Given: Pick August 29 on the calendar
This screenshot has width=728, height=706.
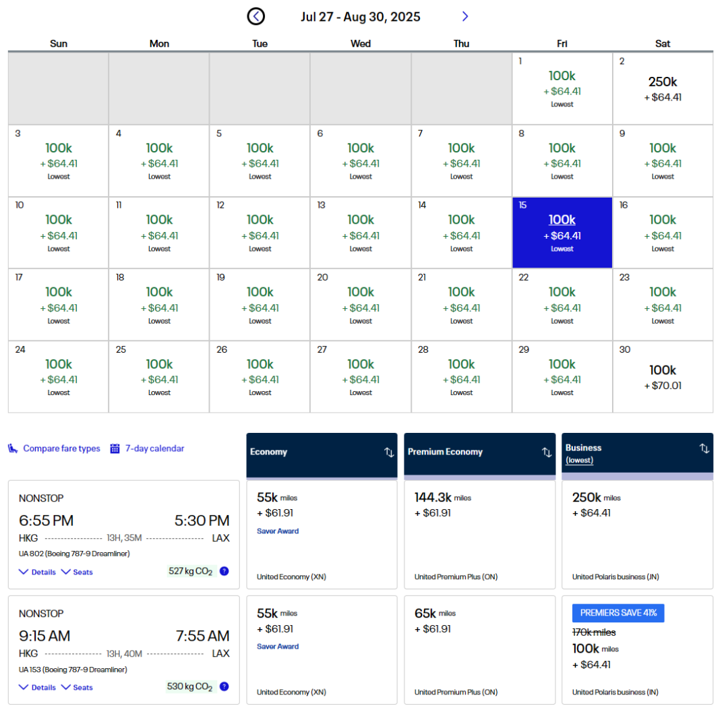Looking at the screenshot, I should point(562,377).
